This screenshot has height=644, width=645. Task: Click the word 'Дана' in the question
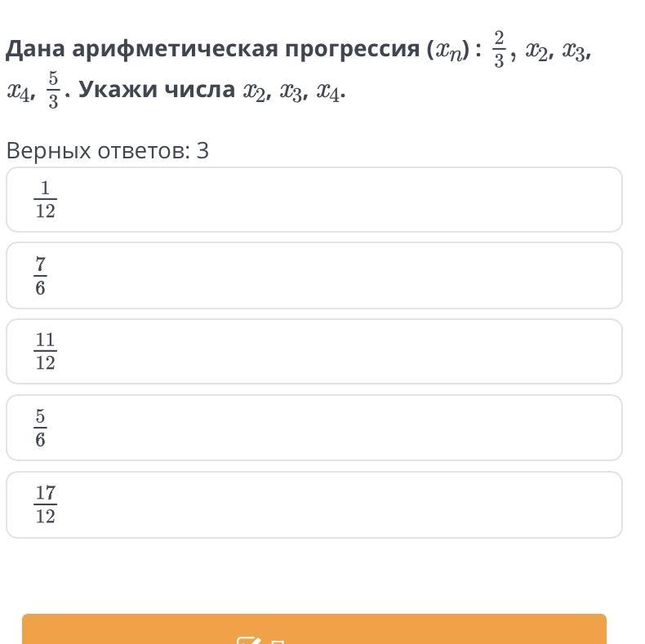tap(36, 50)
